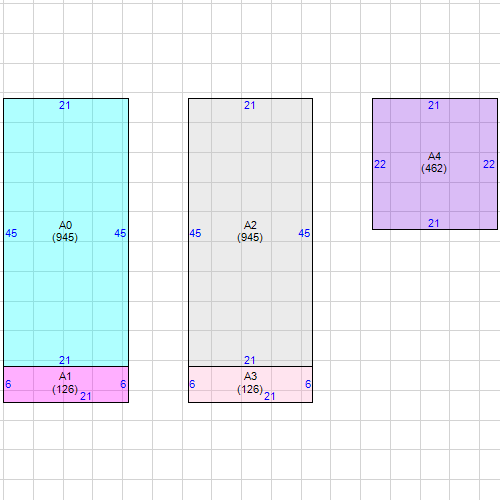Viewport: 500px width, 500px height.
Task: Click the left 6 dimension of A1
Action: pyautogui.click(x=8, y=384)
